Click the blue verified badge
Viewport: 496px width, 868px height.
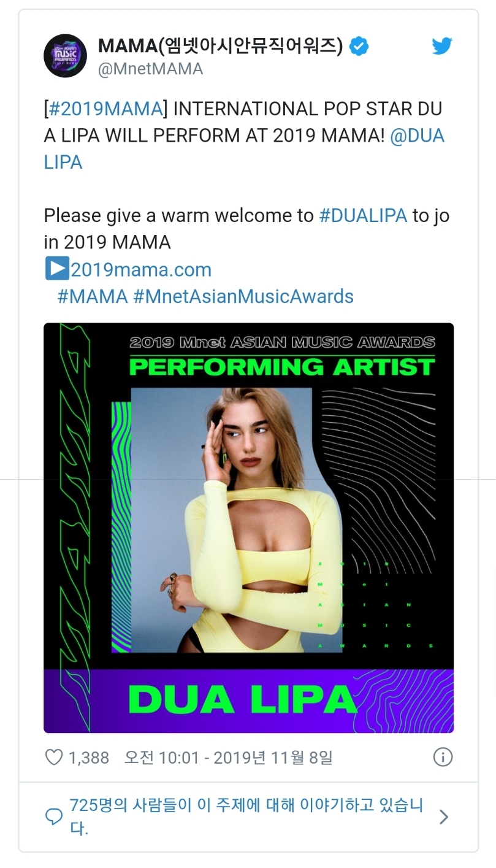click(359, 46)
